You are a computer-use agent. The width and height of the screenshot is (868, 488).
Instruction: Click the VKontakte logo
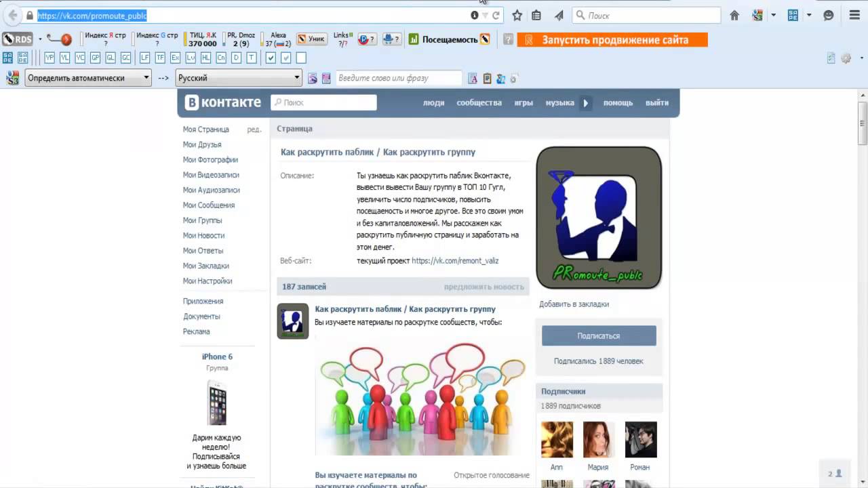223,102
